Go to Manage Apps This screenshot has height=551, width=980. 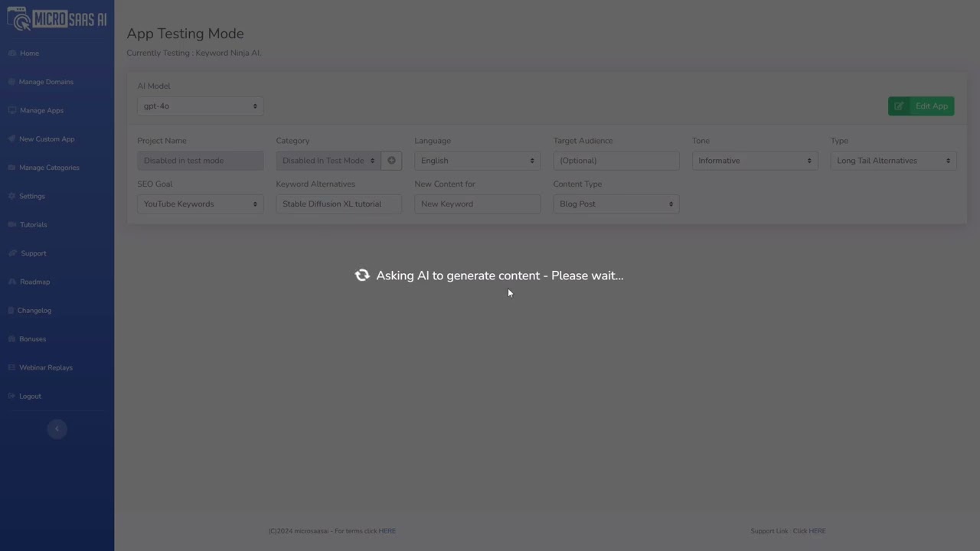[41, 110]
